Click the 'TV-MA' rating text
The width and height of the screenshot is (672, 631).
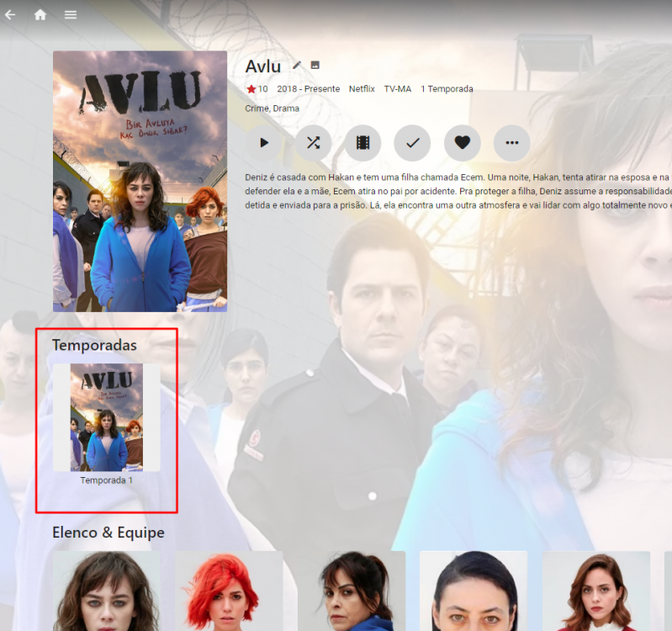[x=397, y=88]
